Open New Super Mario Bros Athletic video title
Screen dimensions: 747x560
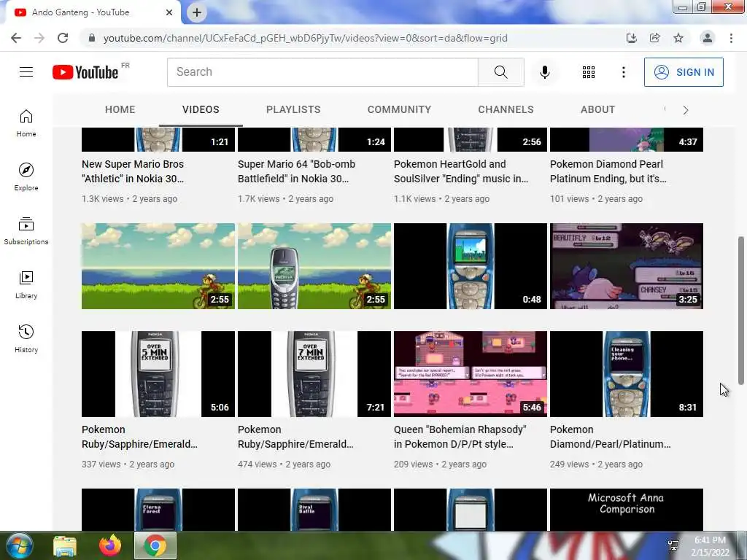133,171
